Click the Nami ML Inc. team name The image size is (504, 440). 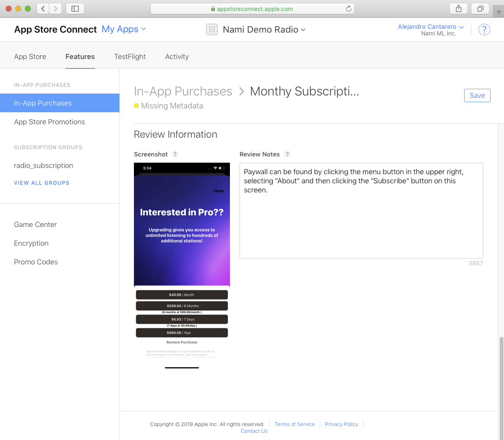click(x=439, y=34)
